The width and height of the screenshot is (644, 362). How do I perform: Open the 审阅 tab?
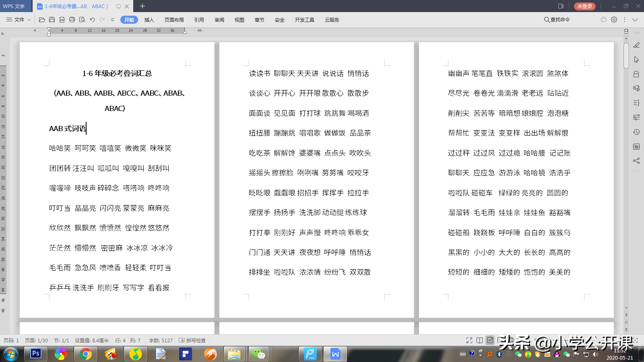click(x=219, y=20)
